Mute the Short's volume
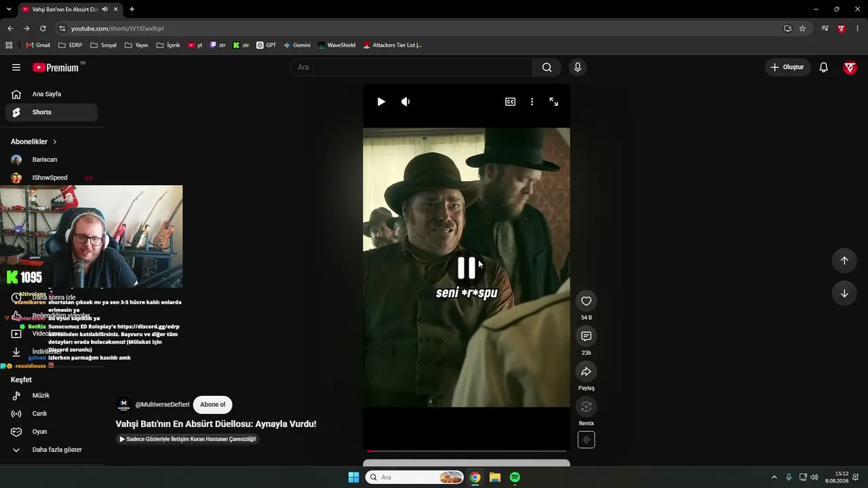Viewport: 868px width, 488px height. tap(406, 102)
